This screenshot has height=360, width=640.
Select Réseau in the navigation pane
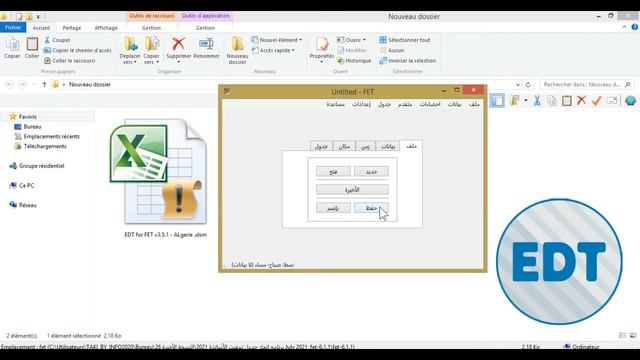27,205
